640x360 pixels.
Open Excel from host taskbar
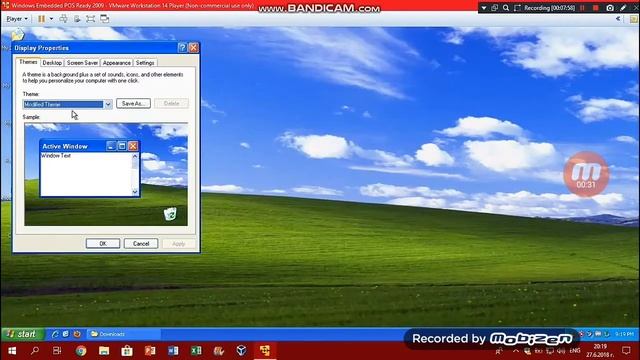[196, 351]
